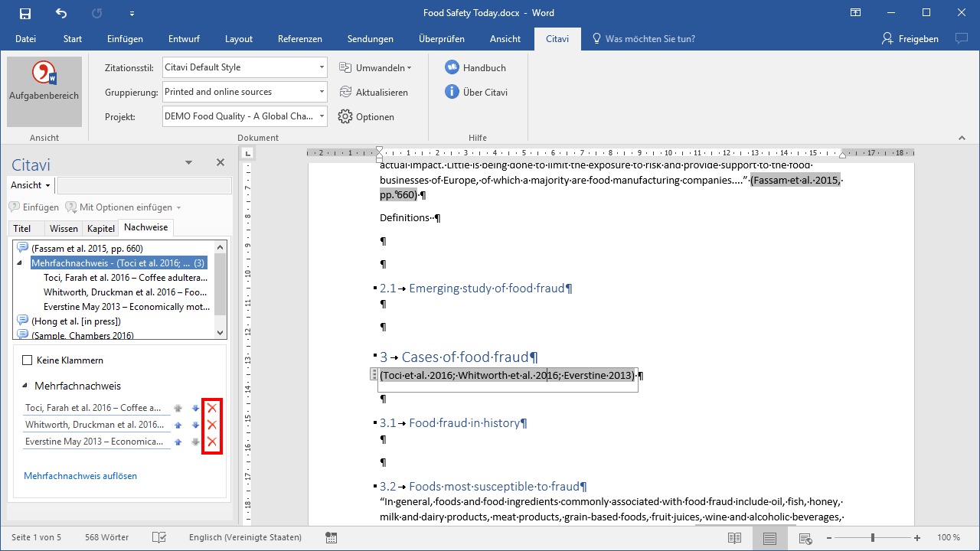Save the document using the floppy icon

tap(25, 13)
